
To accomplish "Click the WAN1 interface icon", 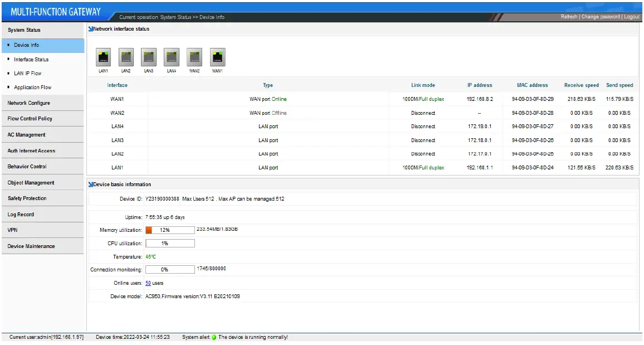I will pyautogui.click(x=217, y=56).
